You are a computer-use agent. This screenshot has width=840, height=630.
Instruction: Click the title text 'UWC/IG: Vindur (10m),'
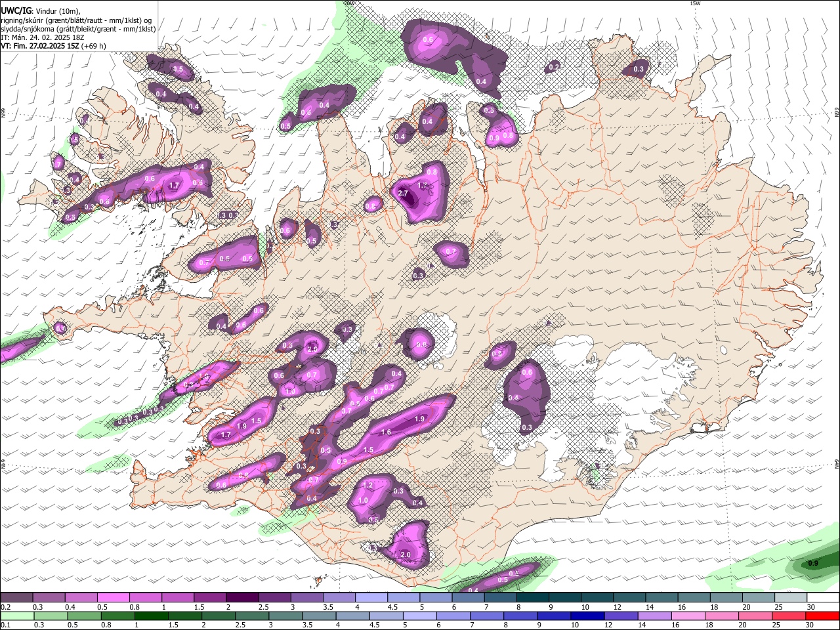click(40, 11)
